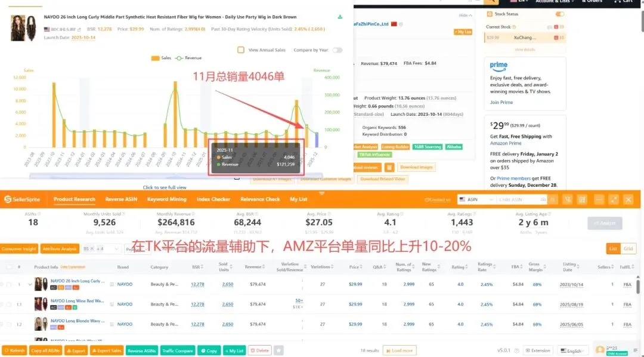Click 'Click to see full view' link
This screenshot has height=357, width=644.
click(x=165, y=187)
